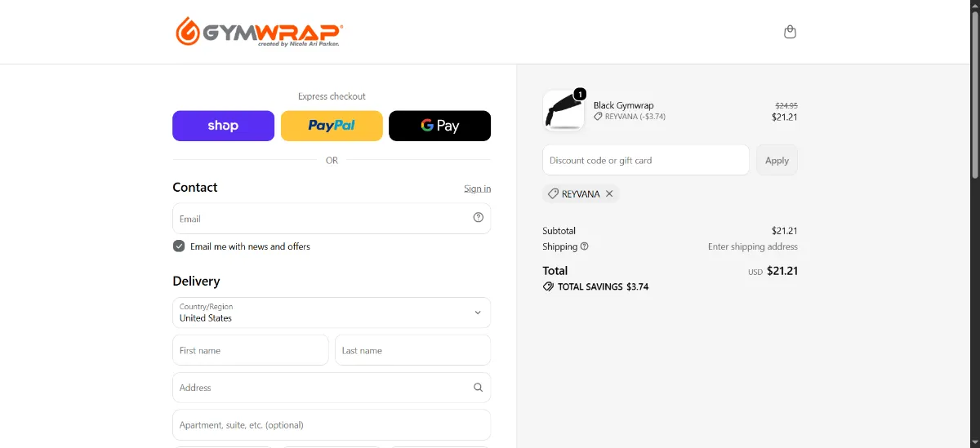Click the Sign in link
The height and width of the screenshot is (448, 980).
pos(478,189)
